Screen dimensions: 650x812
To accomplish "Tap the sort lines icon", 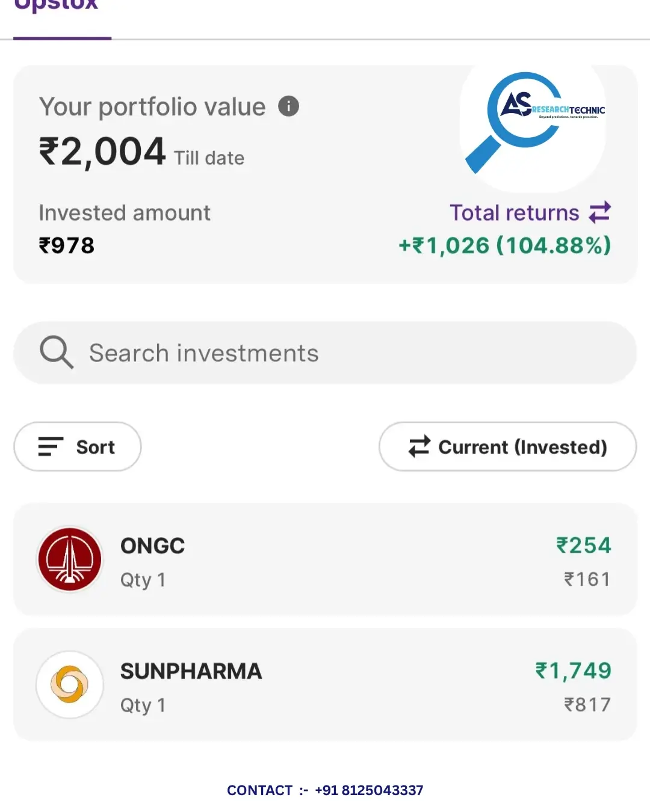I will click(51, 447).
